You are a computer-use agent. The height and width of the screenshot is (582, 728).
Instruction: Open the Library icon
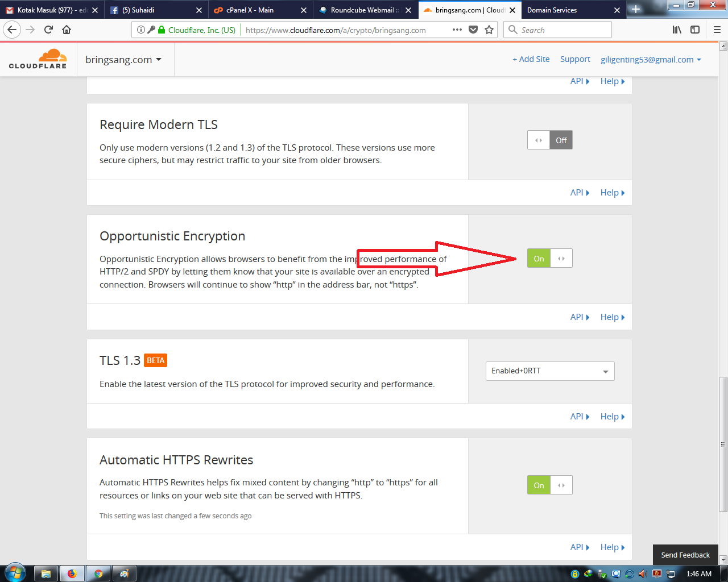point(677,30)
